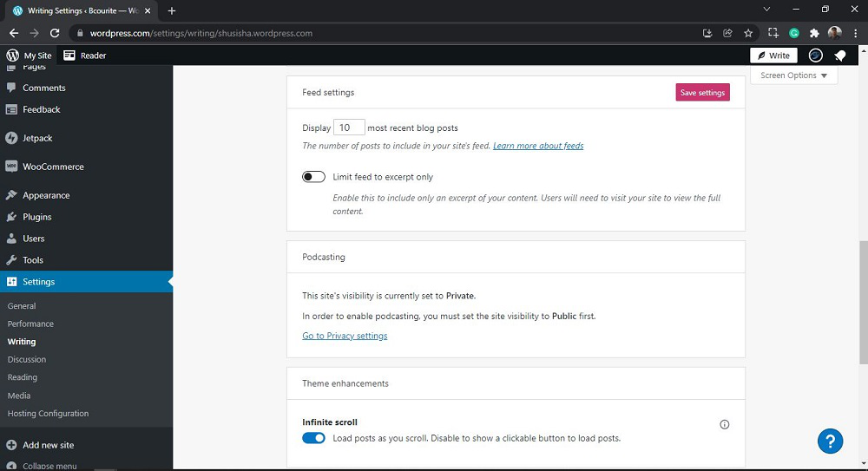Open Chrome's tab search chevron
The height and width of the screenshot is (471, 868).
click(x=766, y=10)
